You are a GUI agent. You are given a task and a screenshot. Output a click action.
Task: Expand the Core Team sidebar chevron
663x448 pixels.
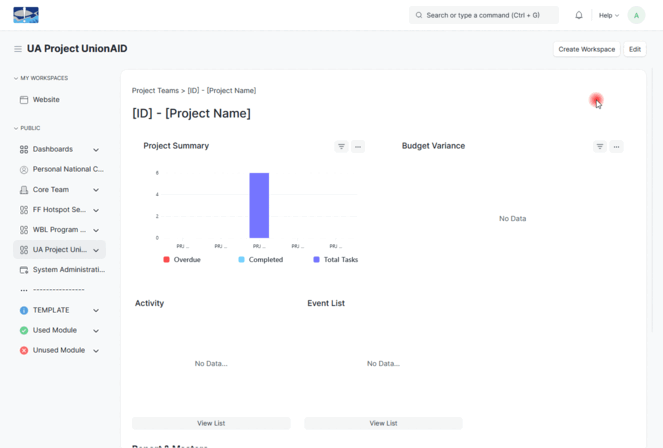coord(96,190)
